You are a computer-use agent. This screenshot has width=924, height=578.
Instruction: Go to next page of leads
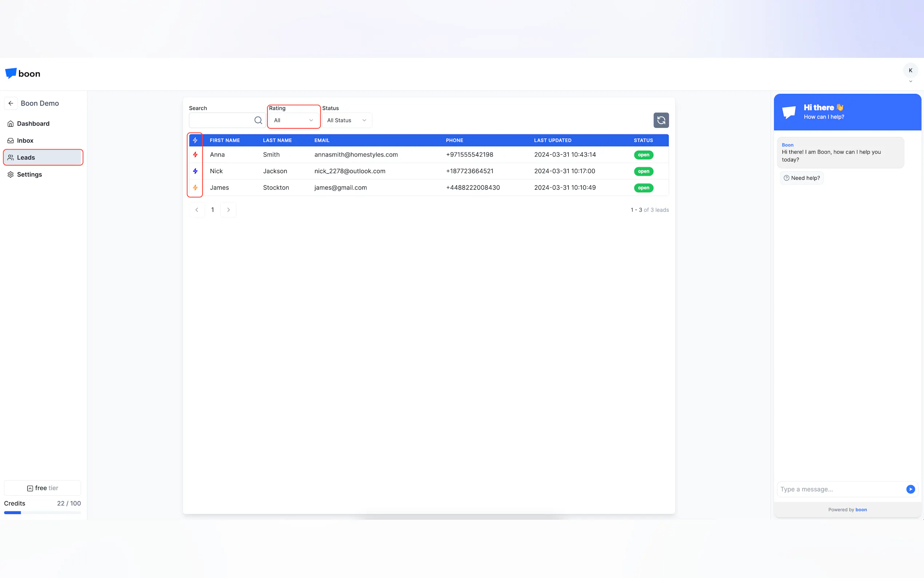[228, 210]
